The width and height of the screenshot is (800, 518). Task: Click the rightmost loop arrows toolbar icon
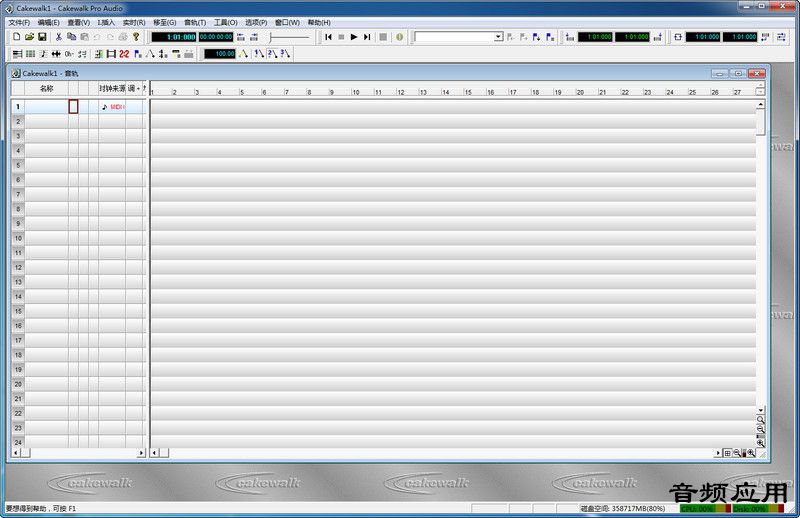[781, 37]
